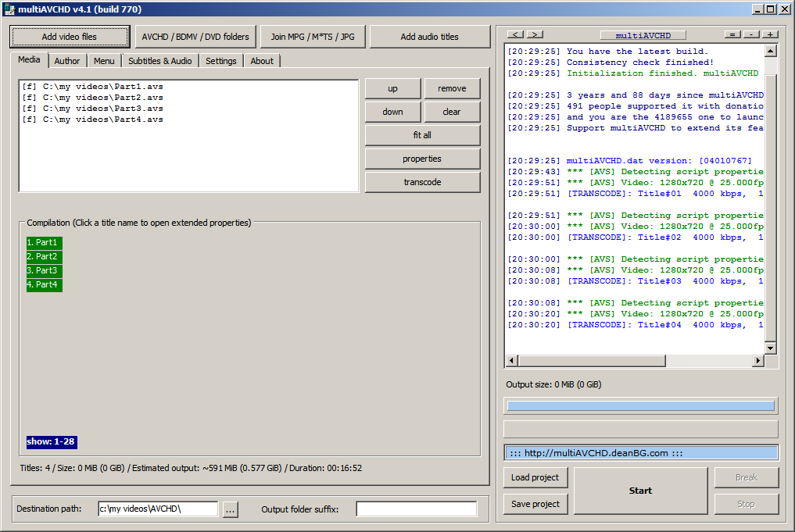Go to the Settings tab
Image resolution: width=795 pixels, height=532 pixels.
point(221,61)
